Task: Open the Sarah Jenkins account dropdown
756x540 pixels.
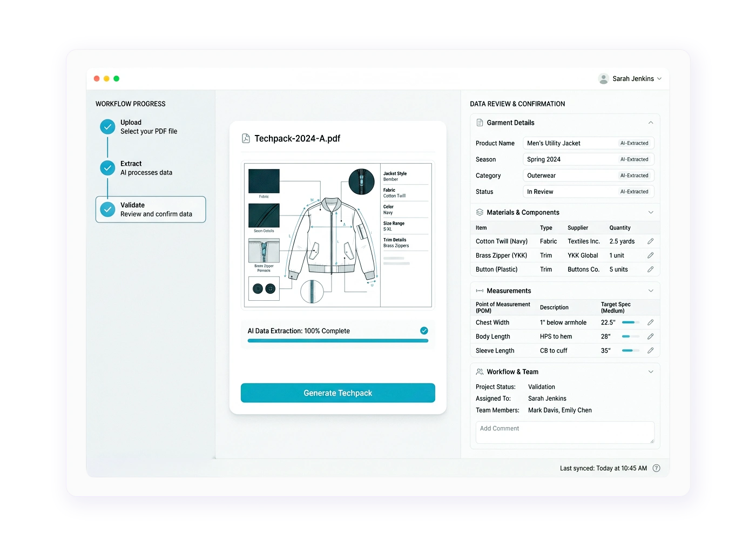Action: 631,78
